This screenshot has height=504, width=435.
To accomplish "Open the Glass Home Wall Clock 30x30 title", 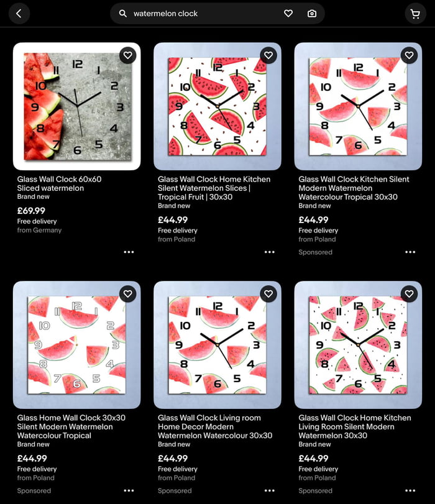I will click(x=71, y=426).
